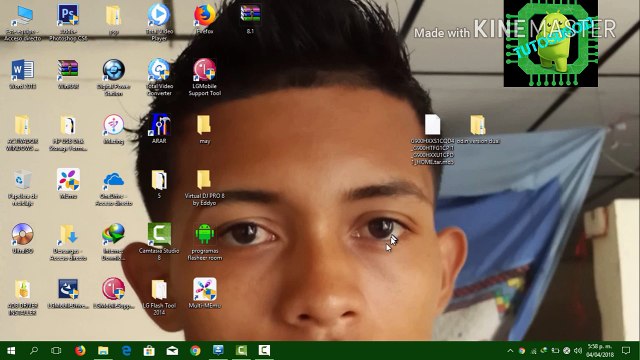Launch Microsoft Edge from the taskbar
Viewport: 640px width, 360px height.
pyautogui.click(x=126, y=351)
